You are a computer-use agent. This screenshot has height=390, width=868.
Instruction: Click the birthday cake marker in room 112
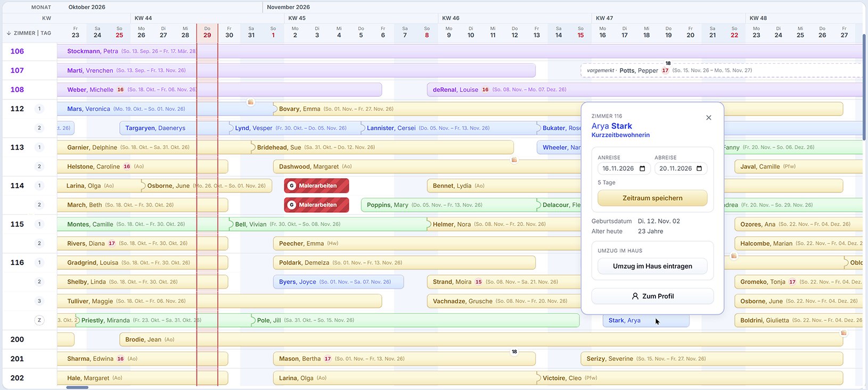250,102
